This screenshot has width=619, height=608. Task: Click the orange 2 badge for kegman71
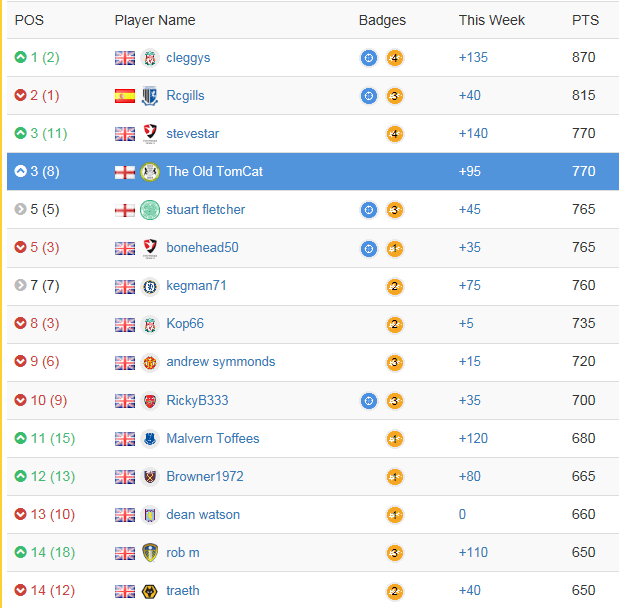[394, 287]
